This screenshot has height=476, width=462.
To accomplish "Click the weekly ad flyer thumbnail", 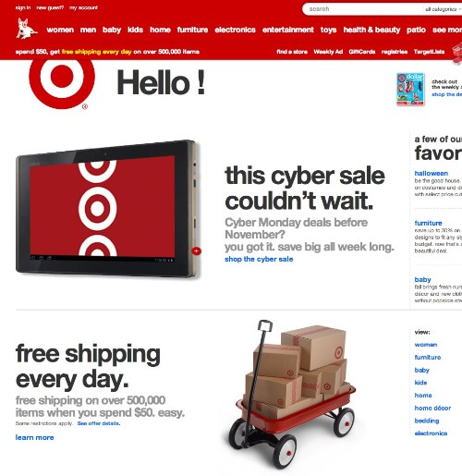I will tap(410, 89).
